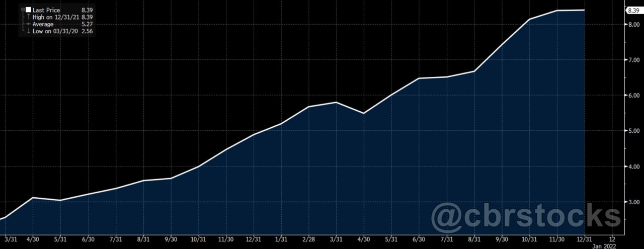Collapse the legend with the minus box
This screenshot has height=249, width=644.
click(23, 10)
